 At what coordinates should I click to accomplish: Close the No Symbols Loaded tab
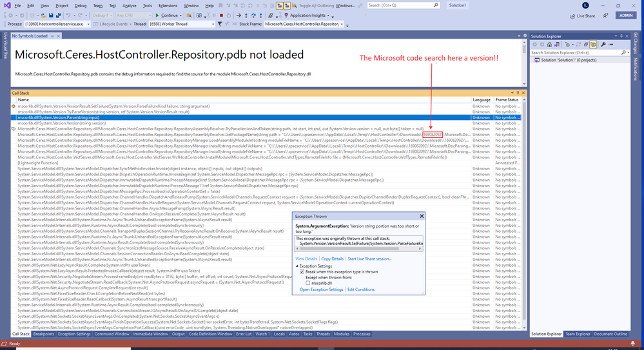tap(58, 35)
